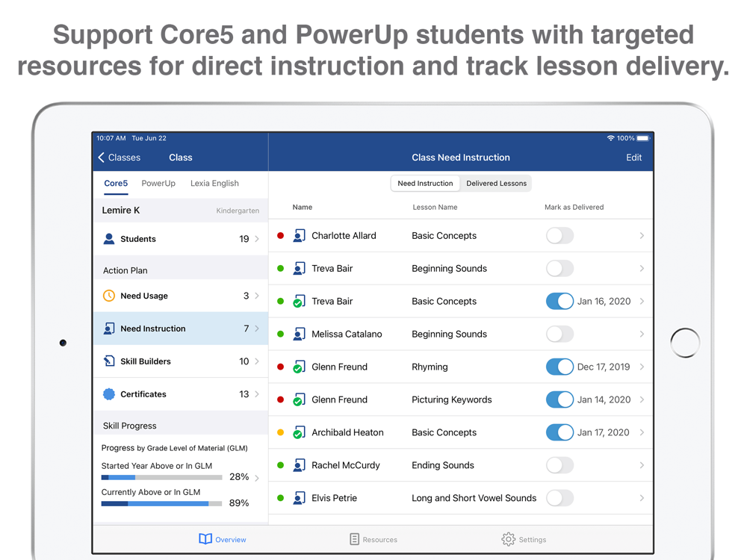This screenshot has height=560, width=747.
Task: Switch to the Lexia English tab
Action: tap(214, 184)
